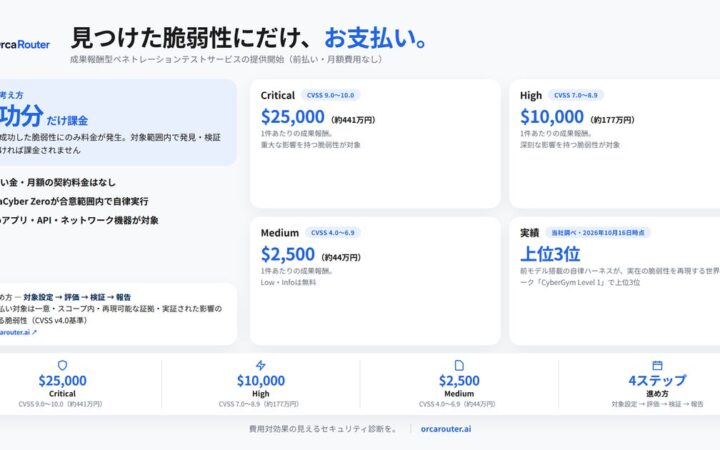
Task: Click the CVSS 7.0~8.9 badge in the High card
Action: click(x=576, y=95)
